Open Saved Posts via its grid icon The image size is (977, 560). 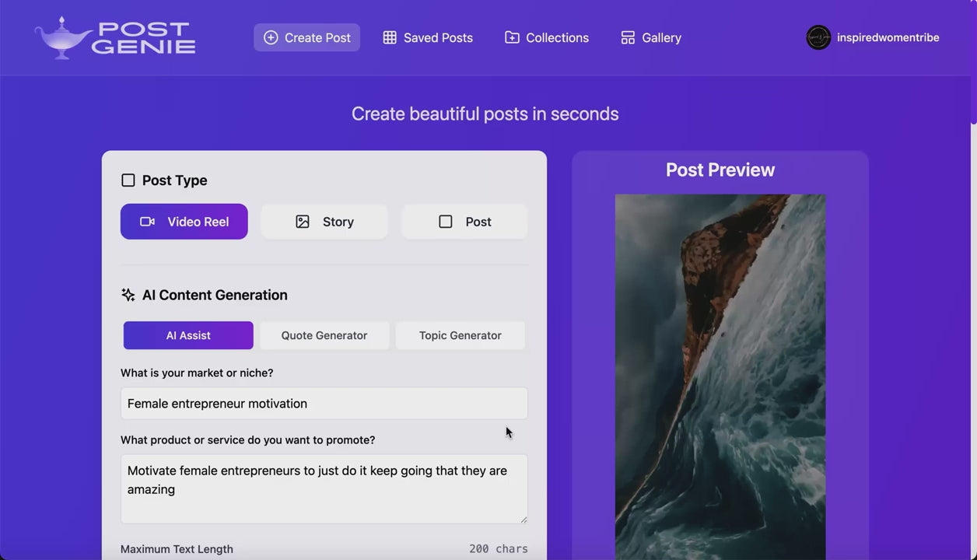pos(390,37)
